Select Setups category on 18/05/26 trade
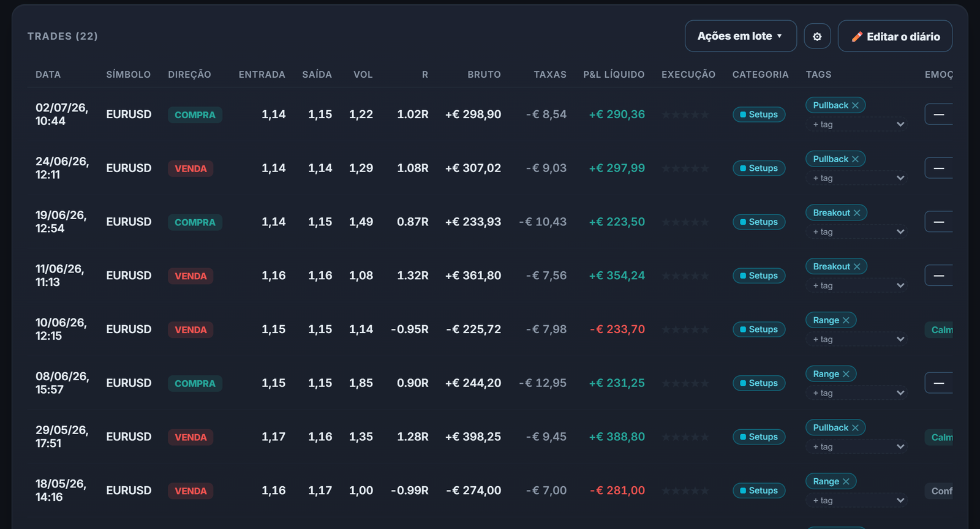Viewport: 980px width, 529px height. pyautogui.click(x=759, y=490)
